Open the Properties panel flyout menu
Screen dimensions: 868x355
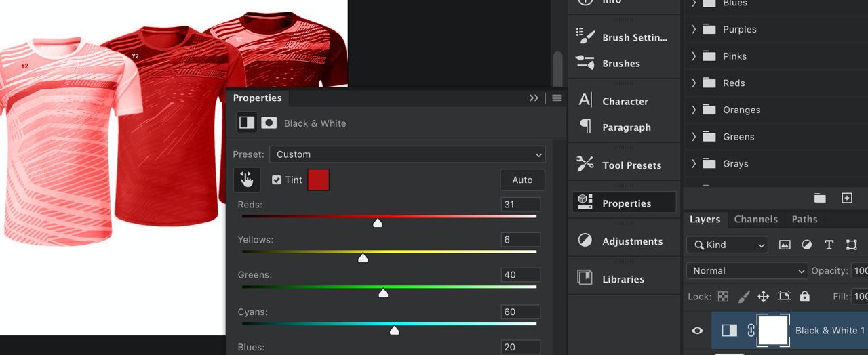[x=557, y=98]
